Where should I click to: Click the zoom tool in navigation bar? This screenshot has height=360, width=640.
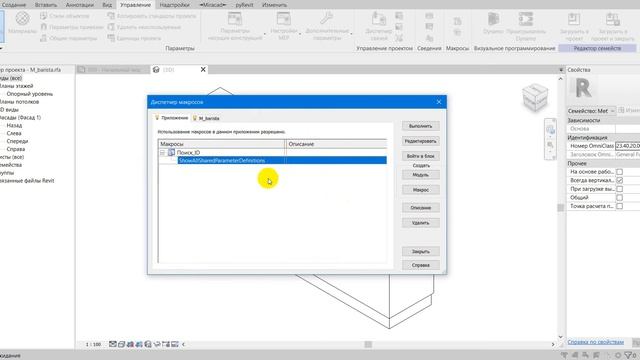(550, 145)
